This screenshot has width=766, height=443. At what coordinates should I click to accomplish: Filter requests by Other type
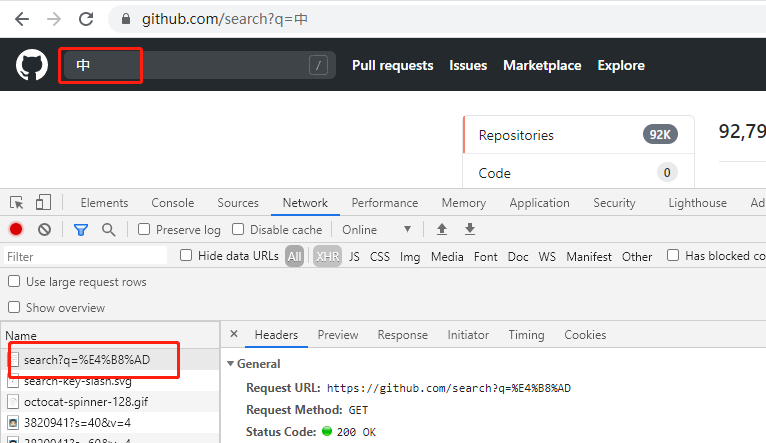(x=637, y=257)
